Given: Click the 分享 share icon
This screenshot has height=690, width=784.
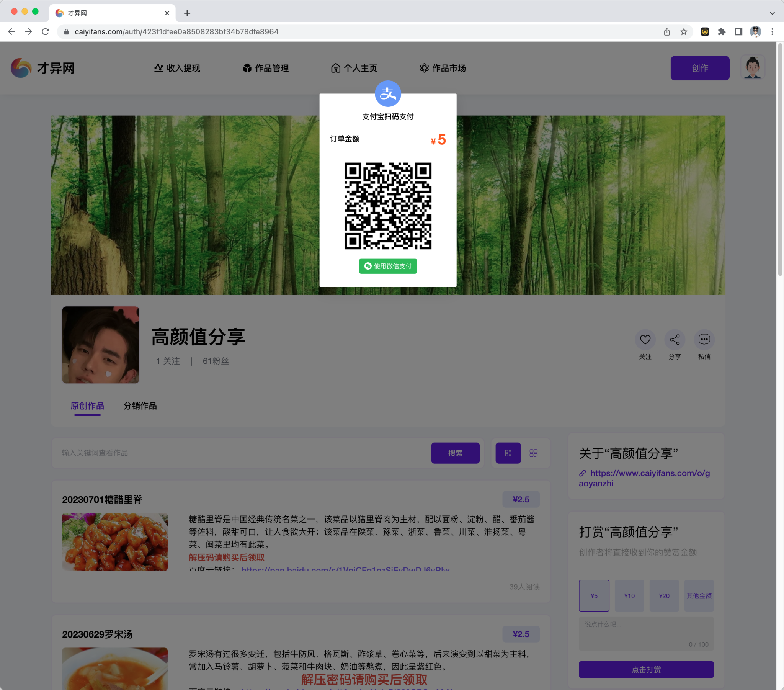Looking at the screenshot, I should pos(675,340).
